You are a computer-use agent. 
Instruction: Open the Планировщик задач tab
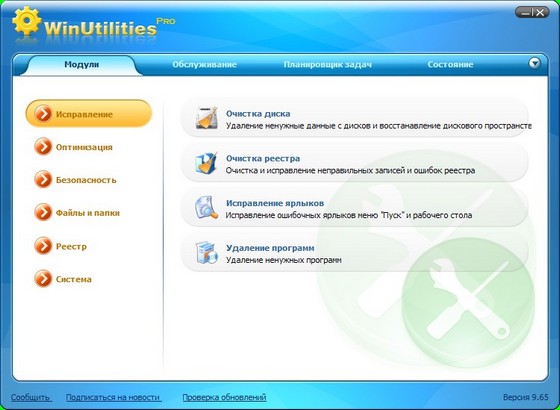pyautogui.click(x=328, y=65)
